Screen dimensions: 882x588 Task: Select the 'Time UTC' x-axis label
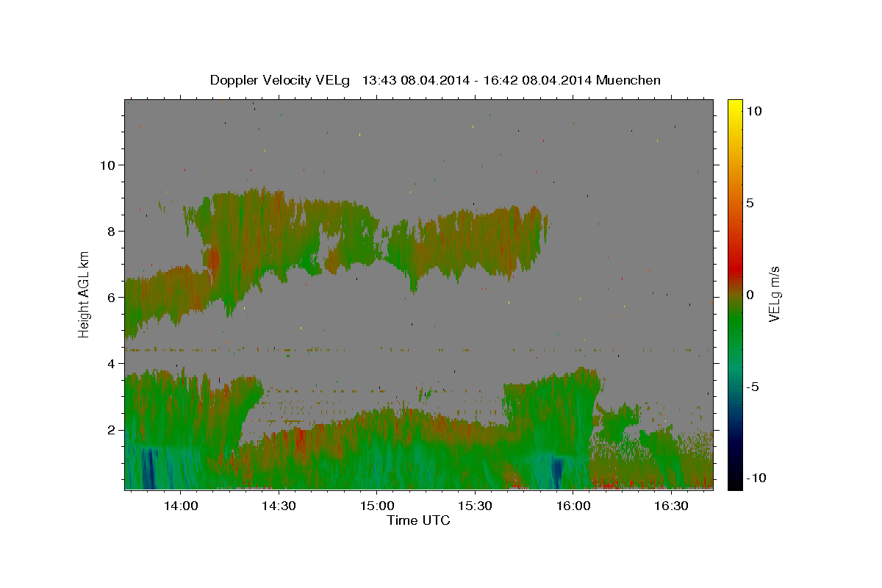tap(418, 520)
